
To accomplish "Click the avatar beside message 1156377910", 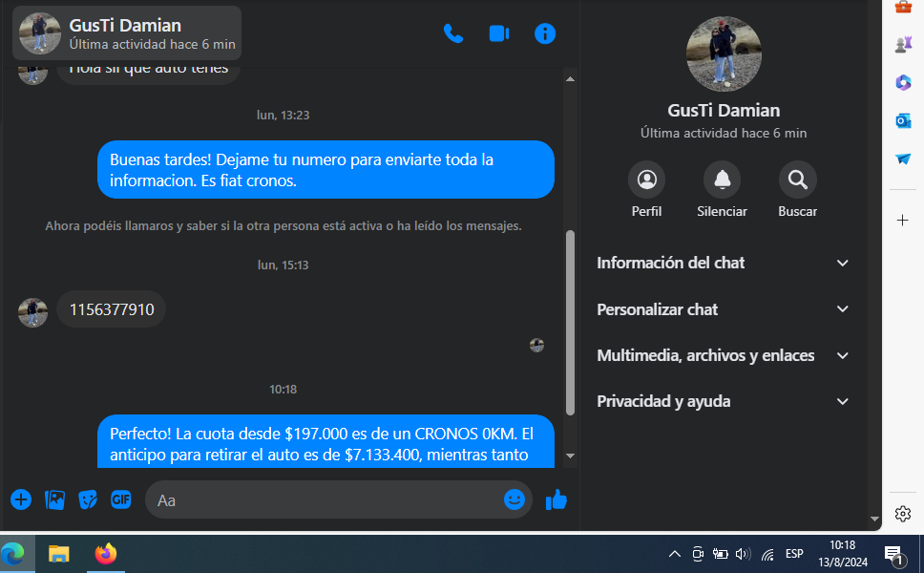I will [x=33, y=312].
